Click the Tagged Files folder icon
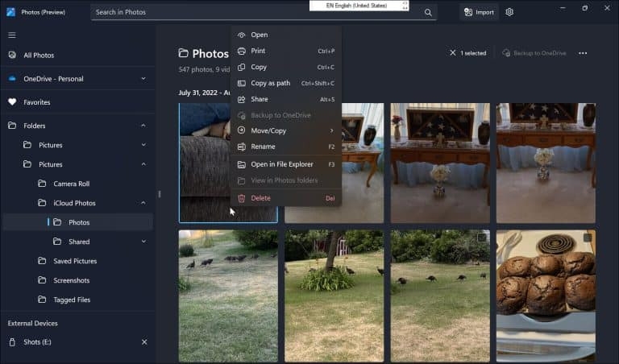Viewport: 619px width, 364px height. (42, 300)
